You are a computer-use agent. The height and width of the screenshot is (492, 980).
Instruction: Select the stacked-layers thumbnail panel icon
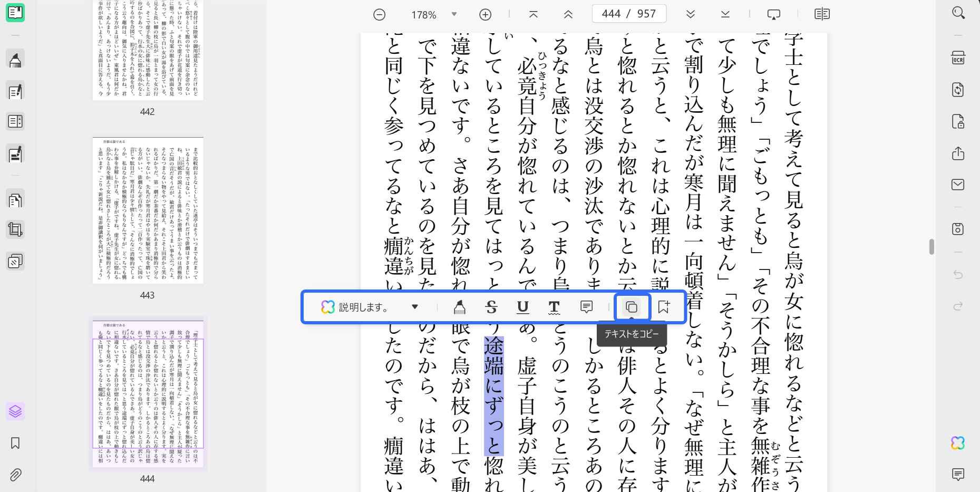(15, 411)
